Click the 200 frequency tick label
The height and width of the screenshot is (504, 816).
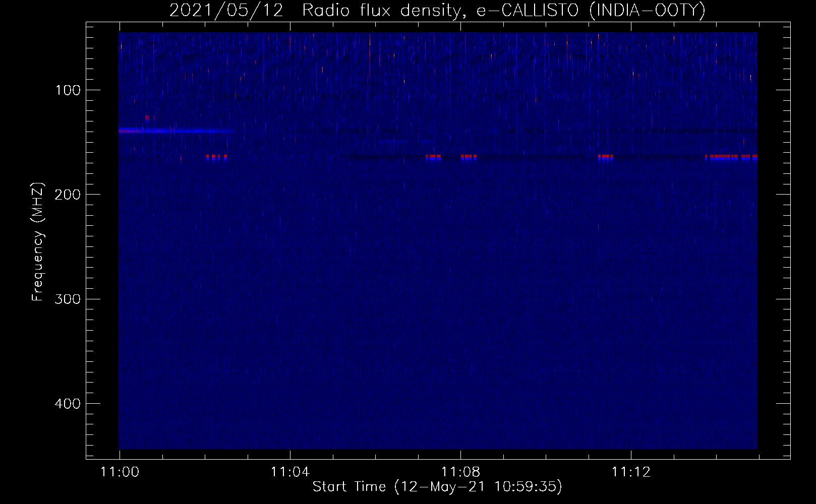point(68,195)
